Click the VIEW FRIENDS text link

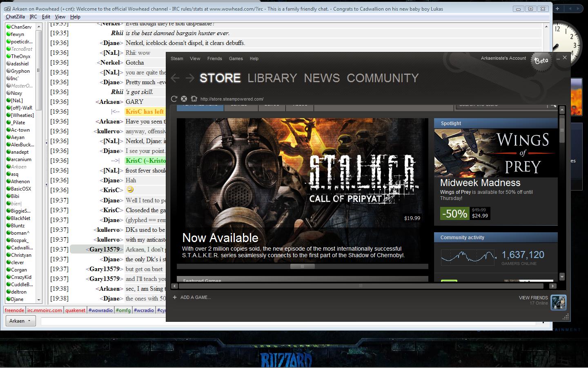click(x=533, y=298)
